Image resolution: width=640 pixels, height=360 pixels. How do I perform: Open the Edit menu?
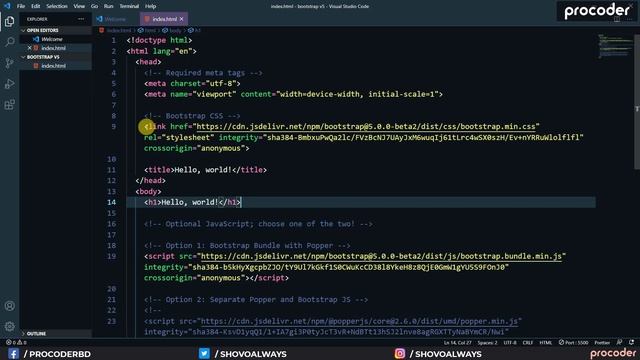pyautogui.click(x=36, y=6)
